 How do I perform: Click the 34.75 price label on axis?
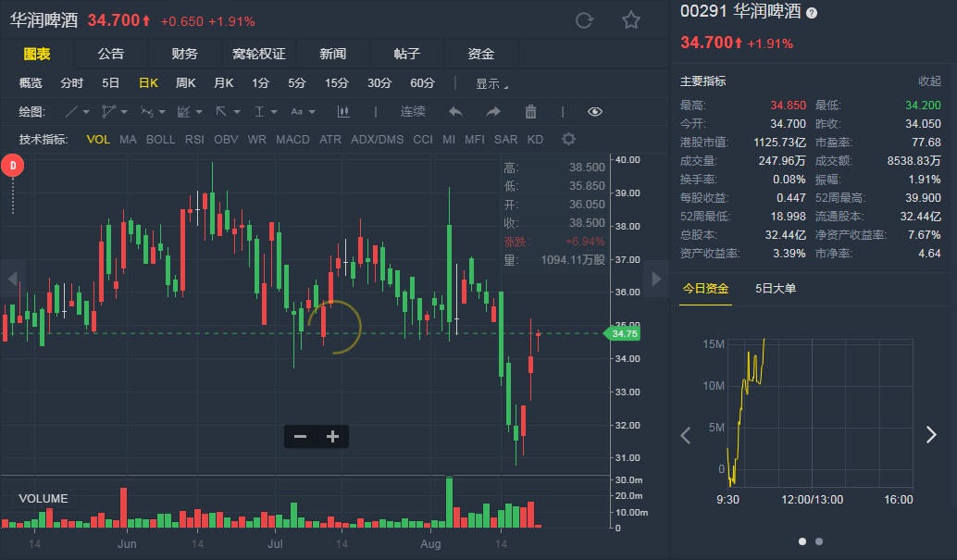623,333
